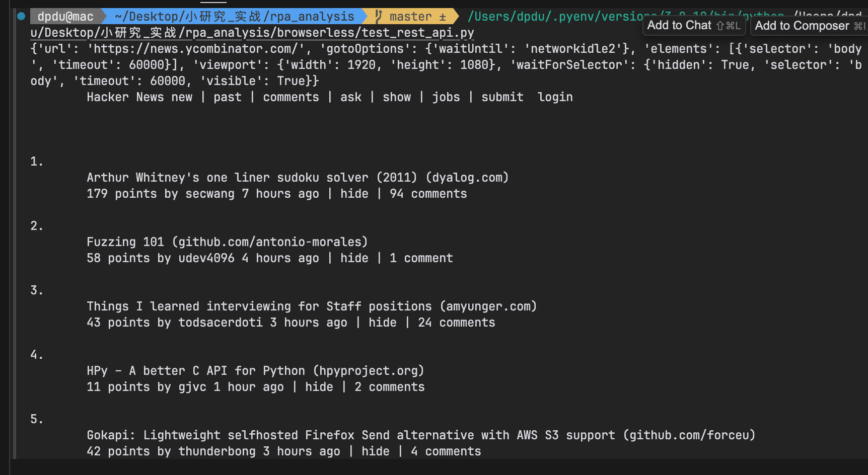
Task: Click the Add to Composer button
Action: pyautogui.click(x=810, y=26)
